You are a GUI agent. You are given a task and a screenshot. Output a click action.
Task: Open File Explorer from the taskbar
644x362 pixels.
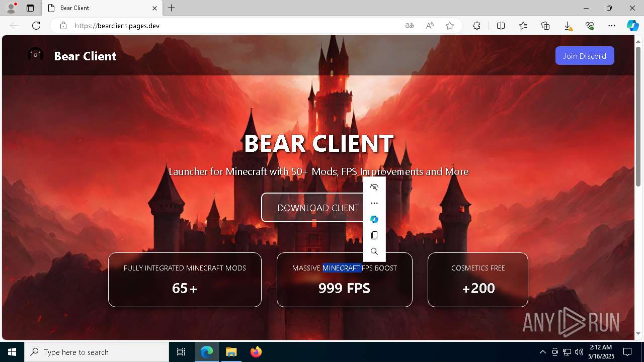tap(231, 352)
